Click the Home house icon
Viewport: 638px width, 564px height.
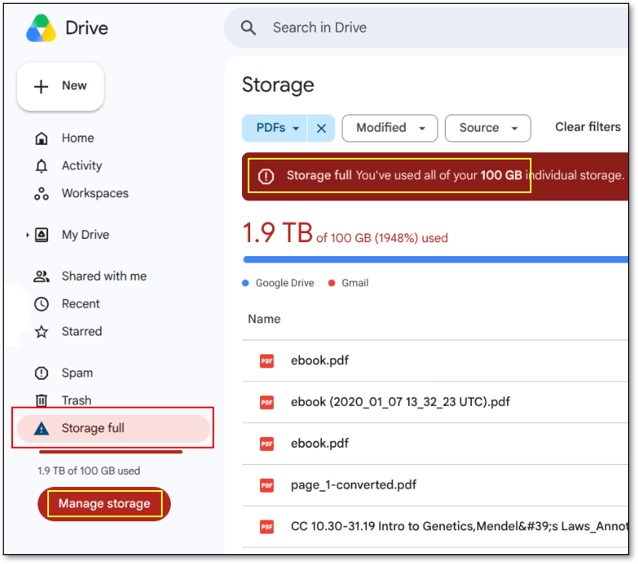[x=42, y=138]
